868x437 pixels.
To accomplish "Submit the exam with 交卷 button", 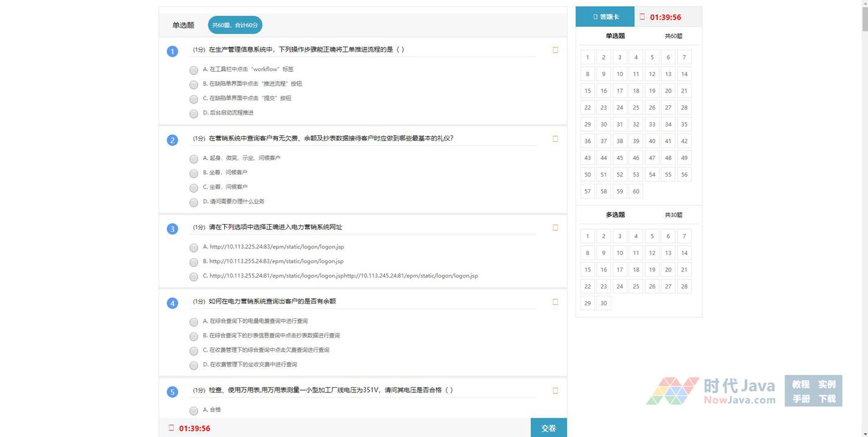I will click(x=548, y=428).
